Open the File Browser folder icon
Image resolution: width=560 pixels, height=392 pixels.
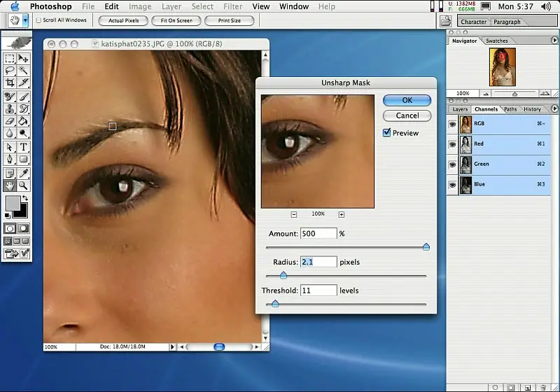tap(446, 21)
